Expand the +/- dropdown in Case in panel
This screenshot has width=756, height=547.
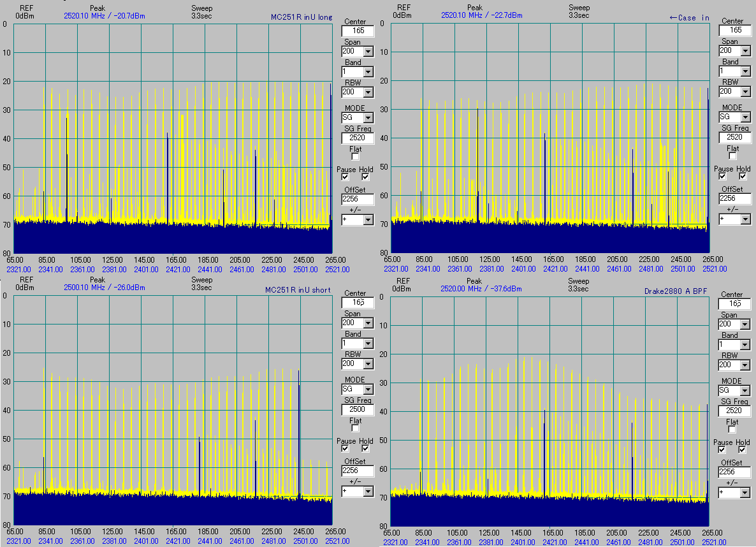pos(745,219)
